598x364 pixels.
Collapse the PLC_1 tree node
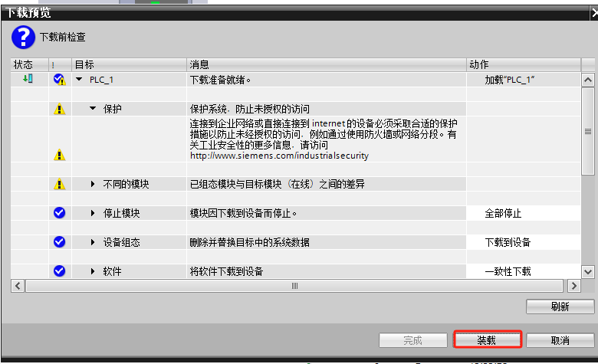(x=79, y=79)
